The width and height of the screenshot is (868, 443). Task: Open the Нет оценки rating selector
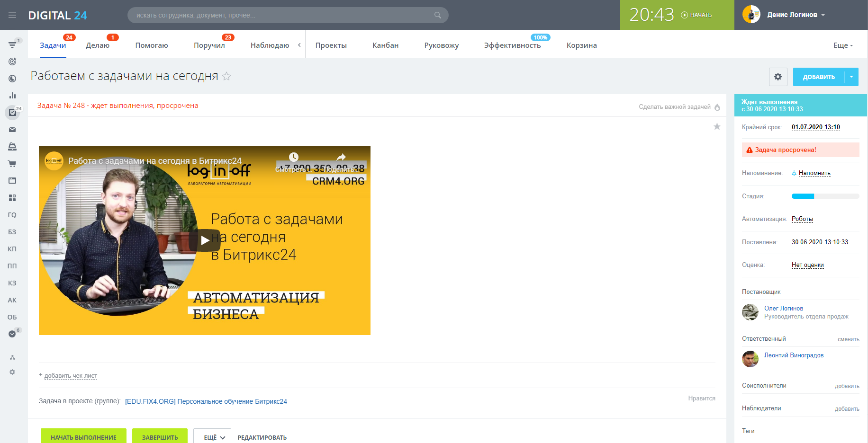coord(808,265)
